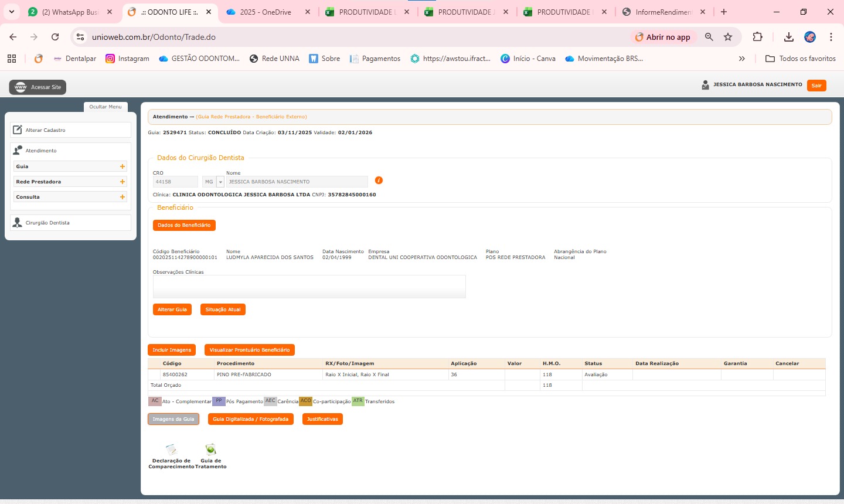Expand the Guia menu with the plus sign

pos(122,166)
